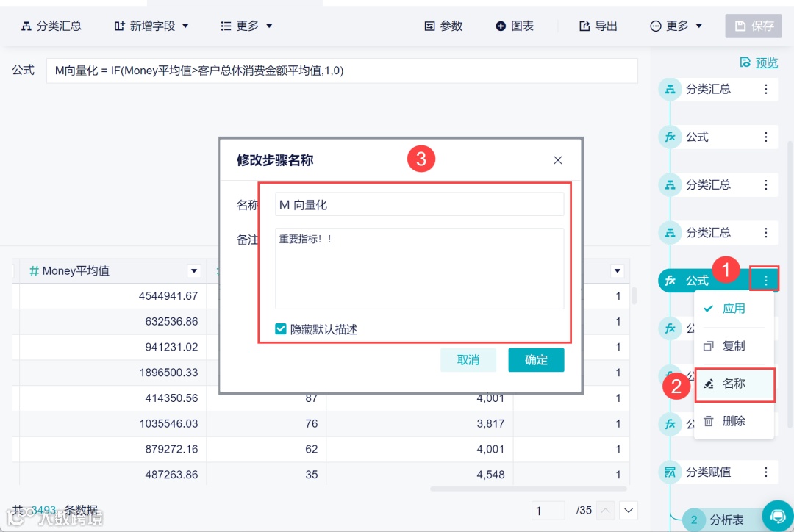Open the Money平均值 column filter dropdown

pos(193,270)
